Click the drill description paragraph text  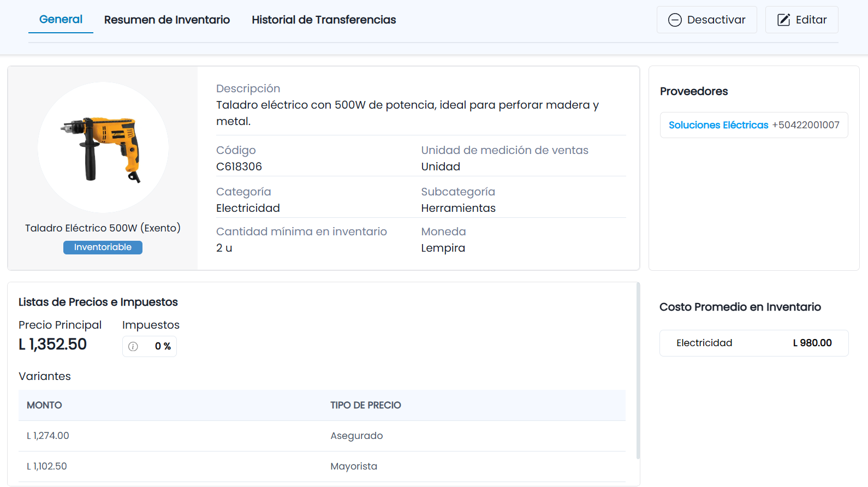pyautogui.click(x=407, y=113)
